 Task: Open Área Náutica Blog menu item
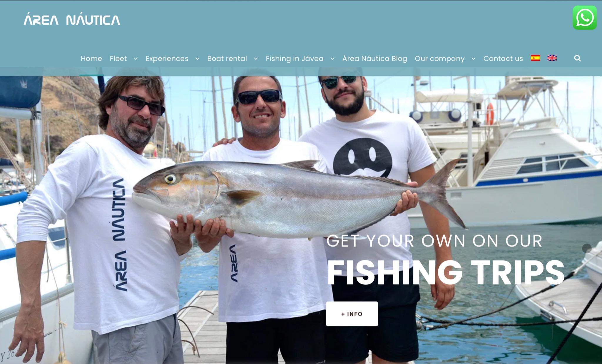(374, 59)
